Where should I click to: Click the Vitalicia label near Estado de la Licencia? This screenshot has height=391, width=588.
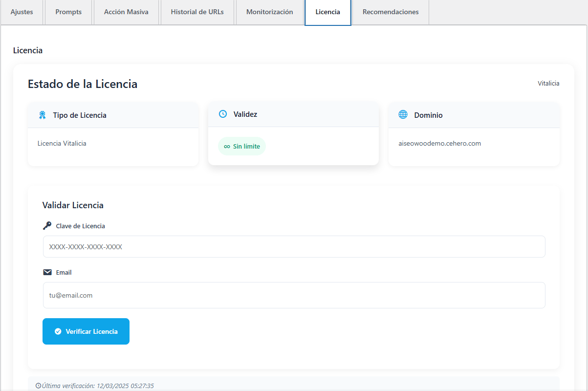548,83
